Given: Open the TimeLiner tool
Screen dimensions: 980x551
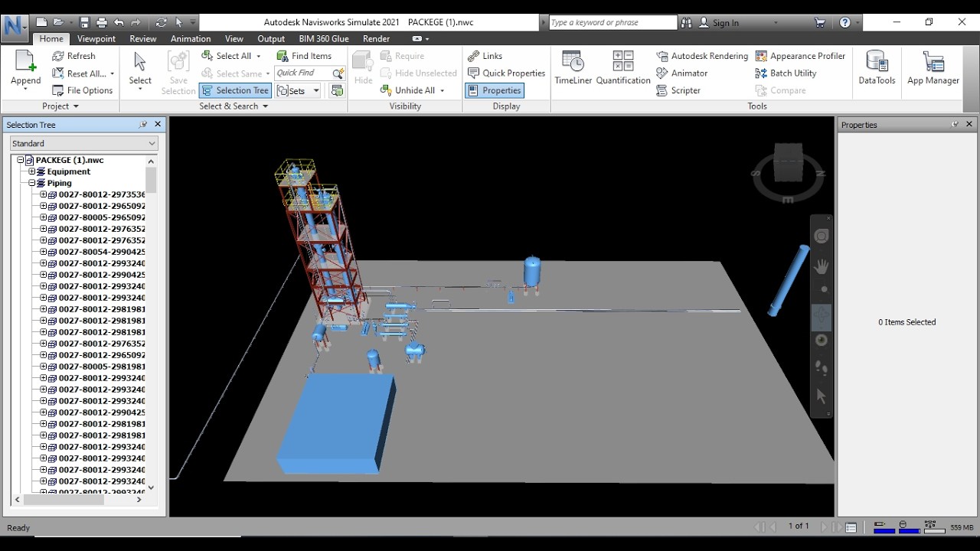Looking at the screenshot, I should (x=573, y=69).
